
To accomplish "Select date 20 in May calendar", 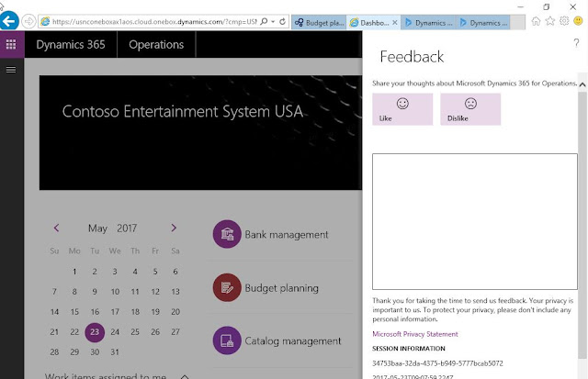I will [x=175, y=312].
